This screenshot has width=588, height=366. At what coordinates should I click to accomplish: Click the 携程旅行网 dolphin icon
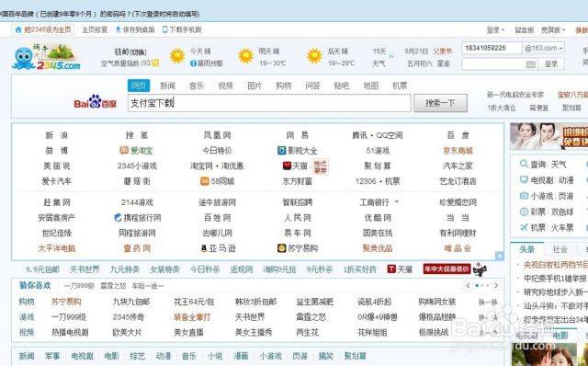[119, 217]
